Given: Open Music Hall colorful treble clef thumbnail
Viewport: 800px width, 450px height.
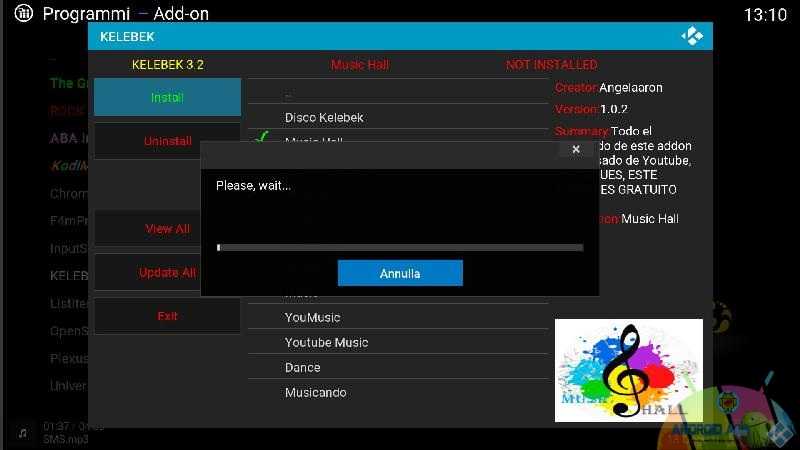Looking at the screenshot, I should tap(629, 370).
